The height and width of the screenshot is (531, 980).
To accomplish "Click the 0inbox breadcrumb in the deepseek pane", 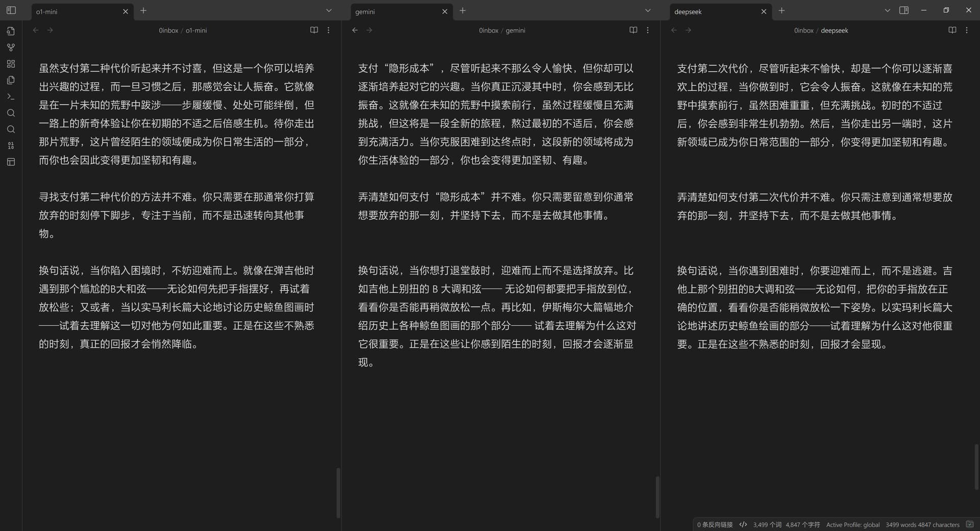I will (803, 31).
